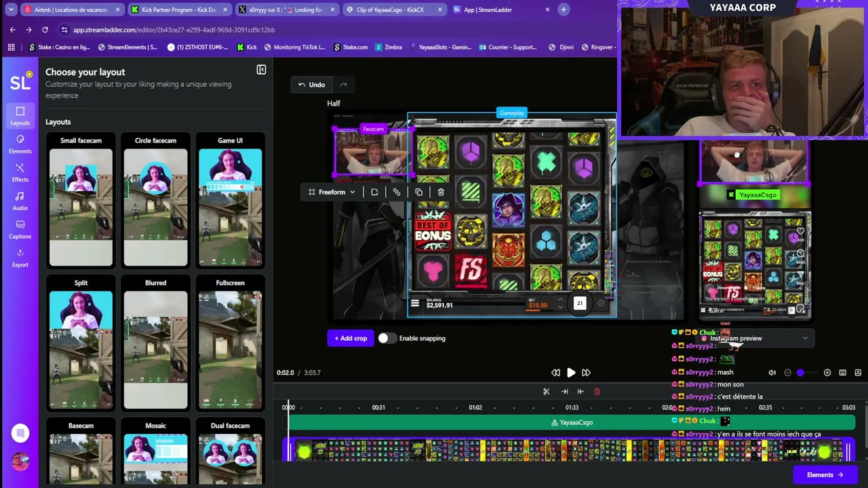Choose the Blurred layout

[x=155, y=344]
